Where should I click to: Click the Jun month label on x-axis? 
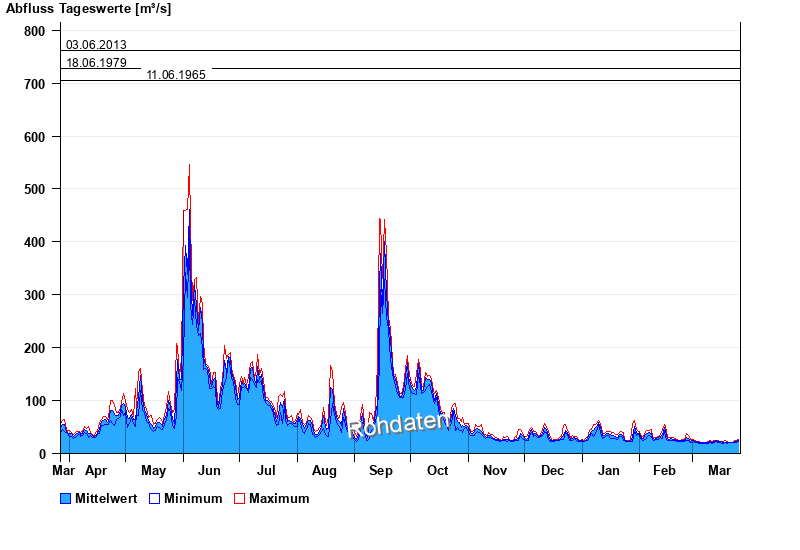pyautogui.click(x=210, y=470)
